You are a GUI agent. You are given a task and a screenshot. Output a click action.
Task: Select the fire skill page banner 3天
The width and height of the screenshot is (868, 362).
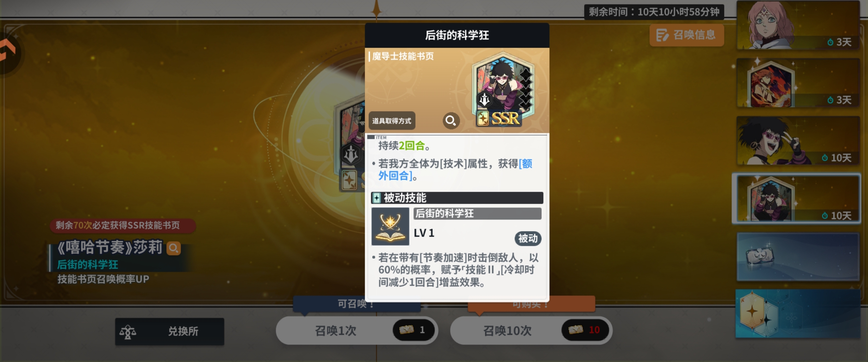[x=798, y=83]
